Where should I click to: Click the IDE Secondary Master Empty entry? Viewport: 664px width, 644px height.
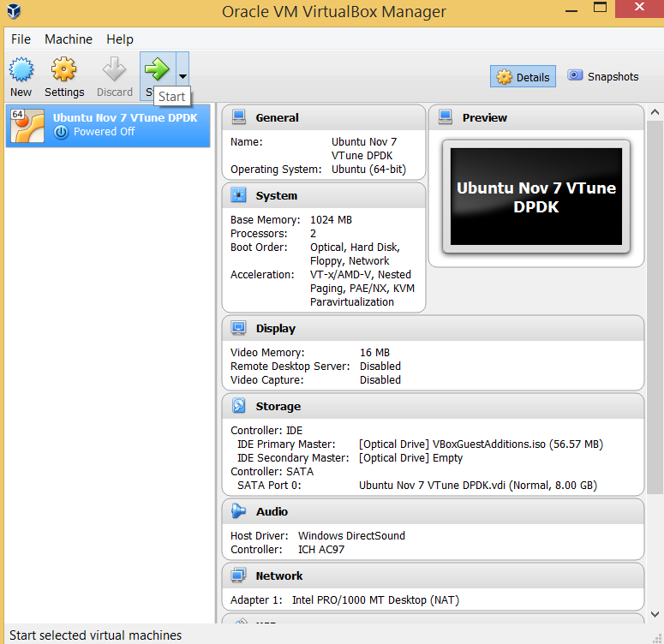pyautogui.click(x=410, y=457)
